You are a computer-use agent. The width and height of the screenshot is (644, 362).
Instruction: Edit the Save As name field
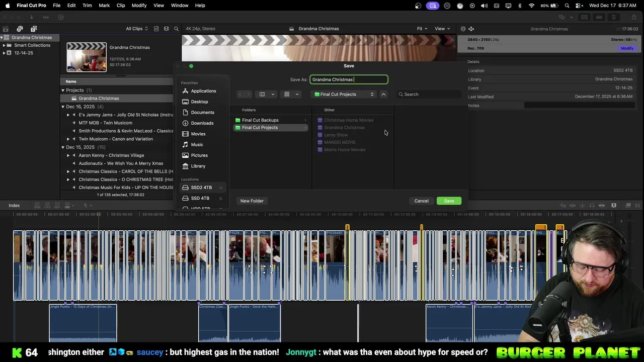coord(349,79)
